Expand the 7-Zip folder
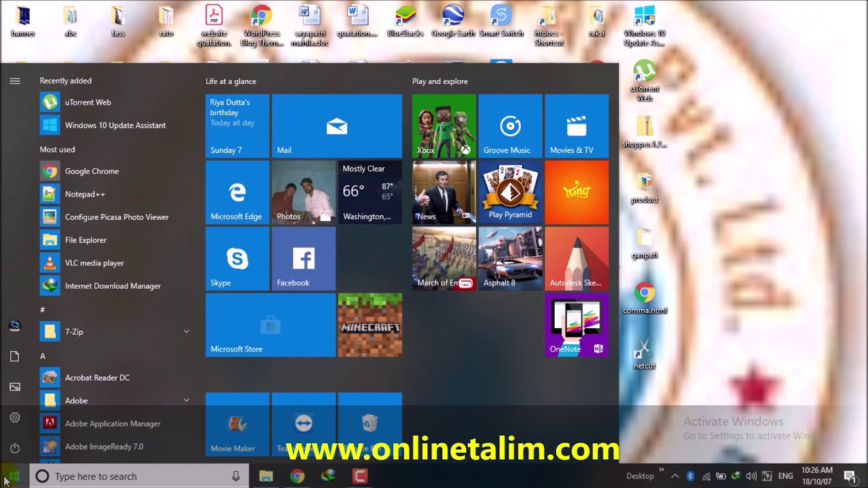This screenshot has height=488, width=868. coord(115,331)
